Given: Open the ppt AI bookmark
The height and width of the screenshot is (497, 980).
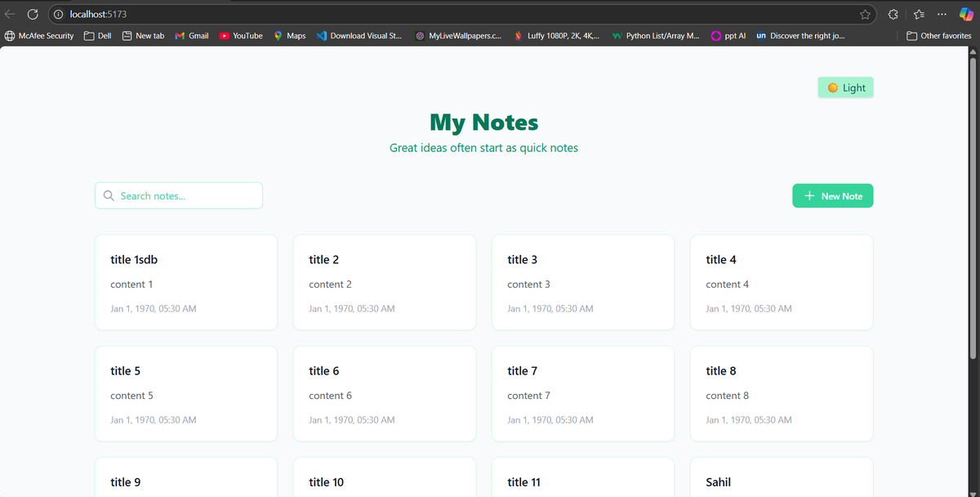Looking at the screenshot, I should 728,36.
